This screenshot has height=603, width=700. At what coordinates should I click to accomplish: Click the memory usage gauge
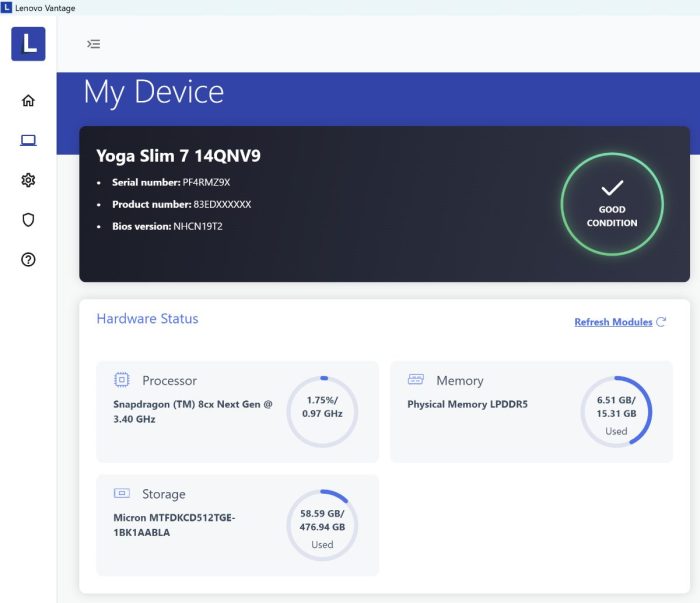pos(616,411)
